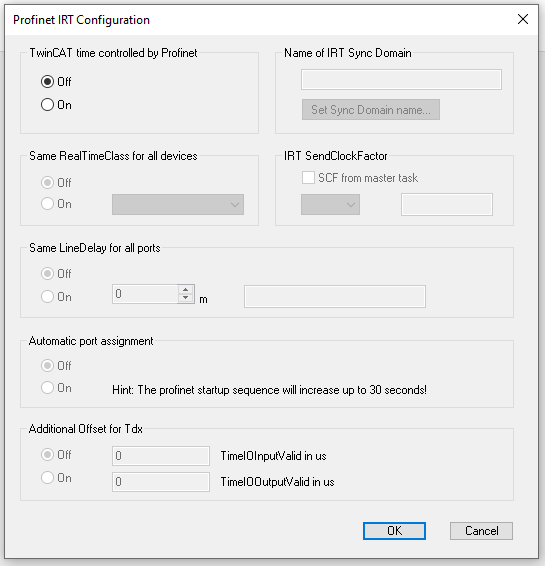Increase LineDelay meters with up arrow
The height and width of the screenshot is (566, 545).
(x=186, y=289)
